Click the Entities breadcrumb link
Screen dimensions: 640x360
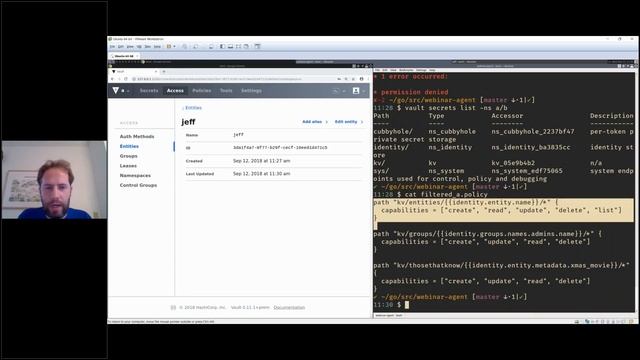pos(193,108)
